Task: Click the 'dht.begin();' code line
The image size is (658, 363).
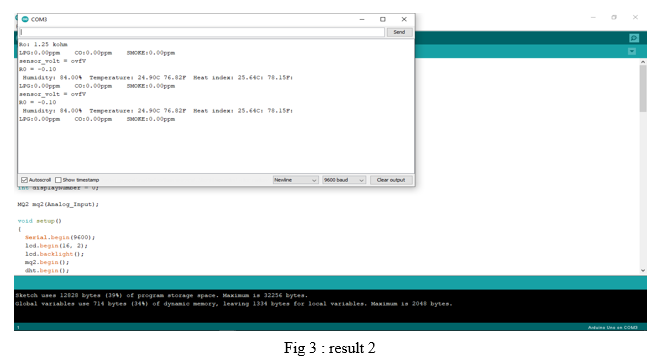Action: click(47, 271)
